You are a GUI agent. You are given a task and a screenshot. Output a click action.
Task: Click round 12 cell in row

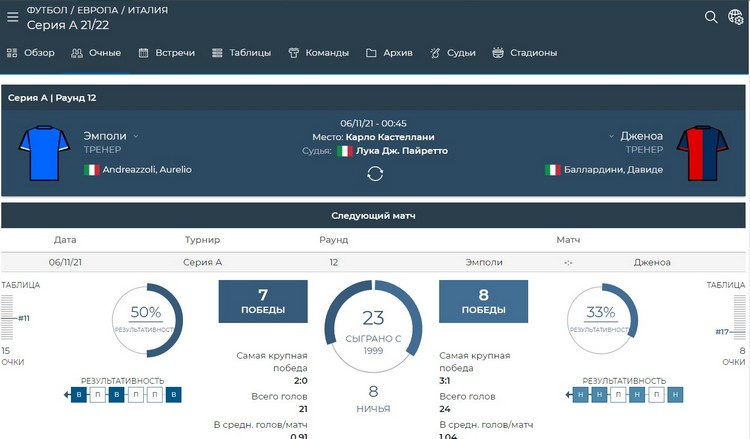(x=333, y=262)
